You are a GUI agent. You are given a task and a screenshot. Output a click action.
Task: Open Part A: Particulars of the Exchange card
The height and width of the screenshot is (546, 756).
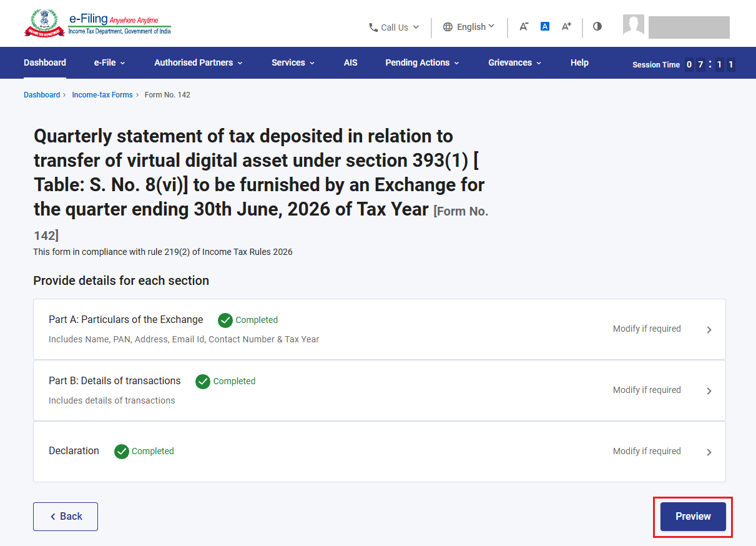coord(380,329)
